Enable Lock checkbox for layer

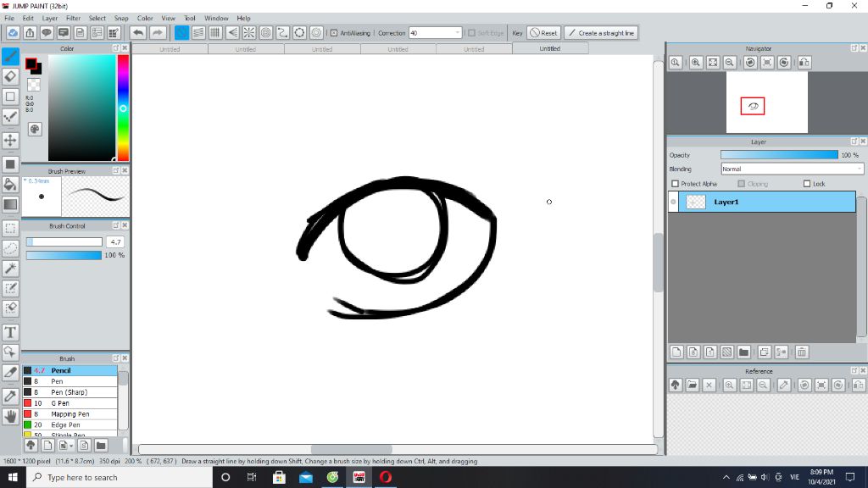807,184
